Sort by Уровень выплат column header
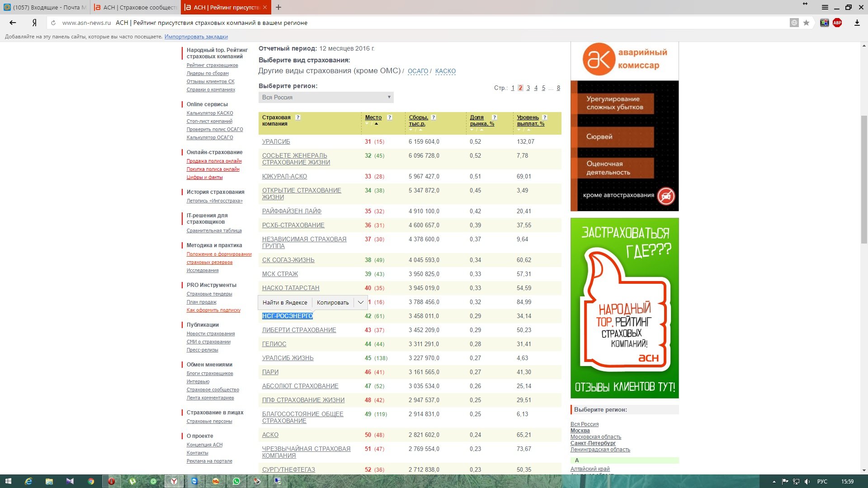 tap(530, 121)
